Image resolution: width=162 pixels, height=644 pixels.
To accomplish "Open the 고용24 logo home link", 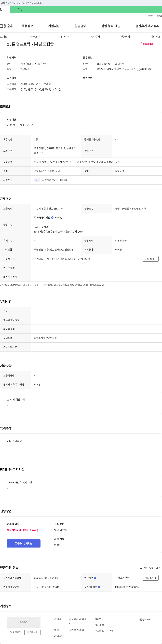I will pyautogui.click(x=6, y=26).
